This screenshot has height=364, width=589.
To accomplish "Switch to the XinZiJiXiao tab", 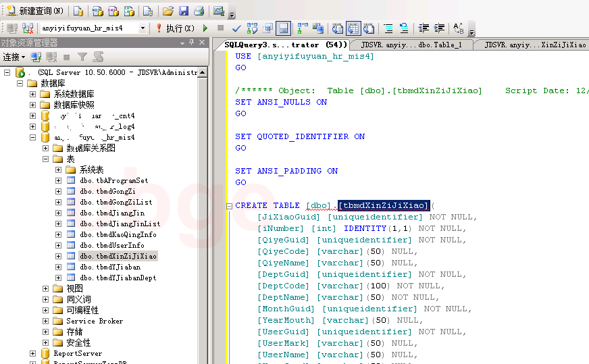I will 535,45.
